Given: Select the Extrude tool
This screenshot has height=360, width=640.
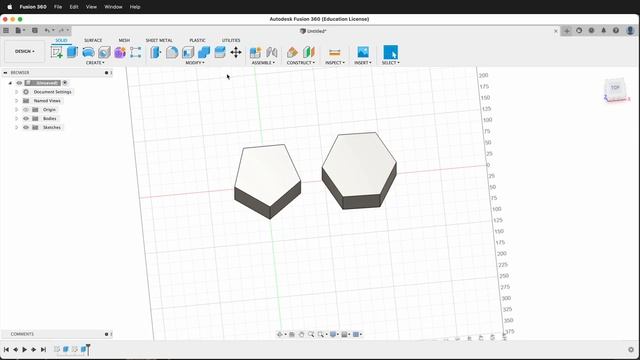Looking at the screenshot, I should tap(72, 52).
